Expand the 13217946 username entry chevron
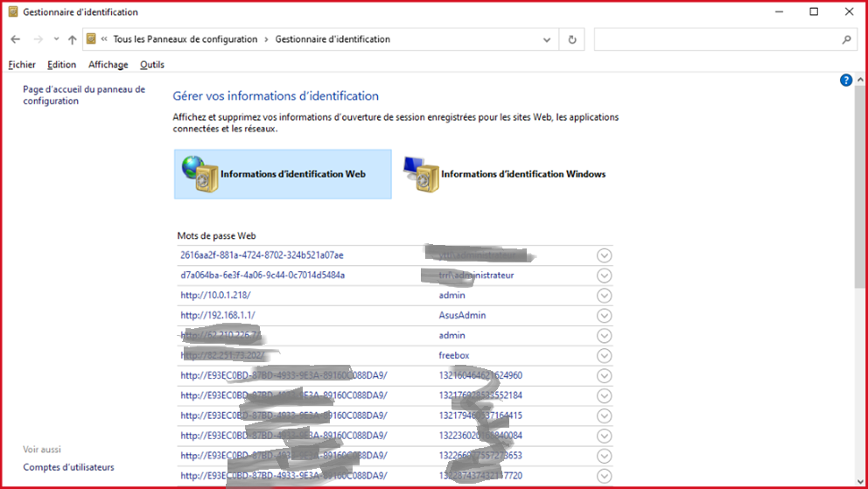868x489 pixels. pyautogui.click(x=604, y=416)
